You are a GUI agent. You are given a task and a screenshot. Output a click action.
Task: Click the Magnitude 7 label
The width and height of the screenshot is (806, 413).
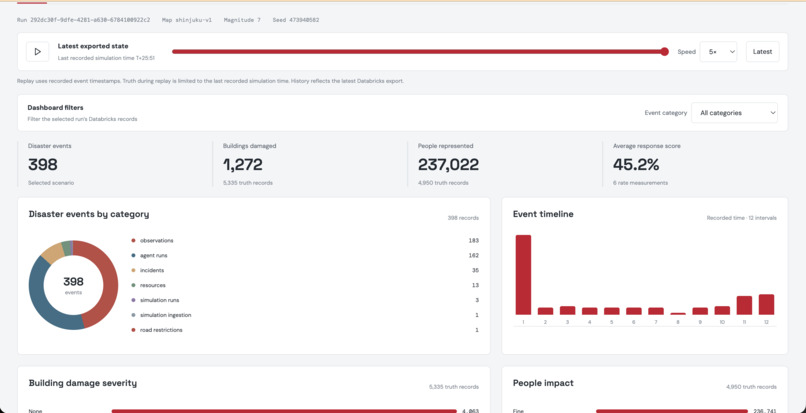point(242,20)
